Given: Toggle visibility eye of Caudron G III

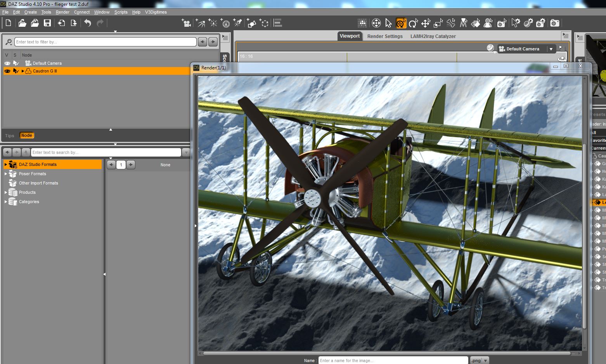Looking at the screenshot, I should (7, 71).
